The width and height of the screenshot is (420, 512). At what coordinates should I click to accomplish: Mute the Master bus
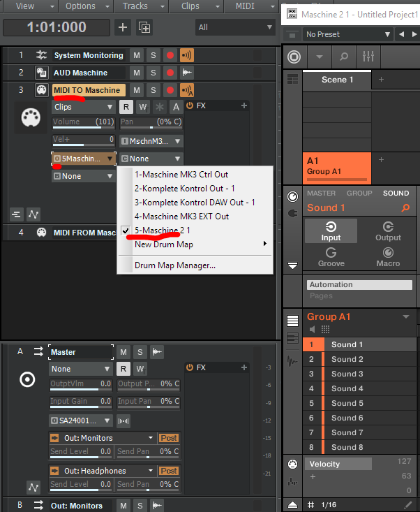[123, 352]
